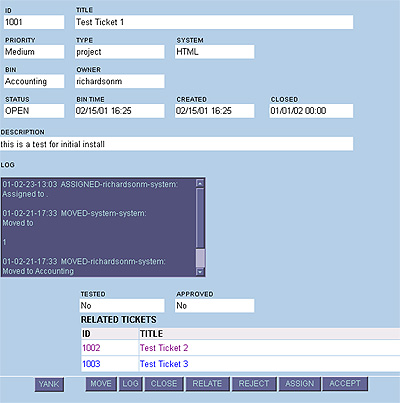
Task: Select the RELATE button
Action: [207, 384]
